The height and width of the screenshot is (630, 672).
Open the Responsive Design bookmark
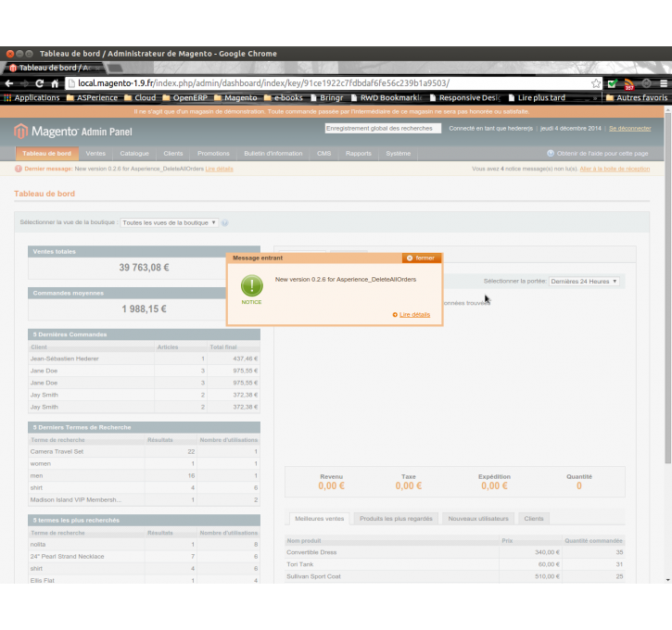pyautogui.click(x=465, y=97)
